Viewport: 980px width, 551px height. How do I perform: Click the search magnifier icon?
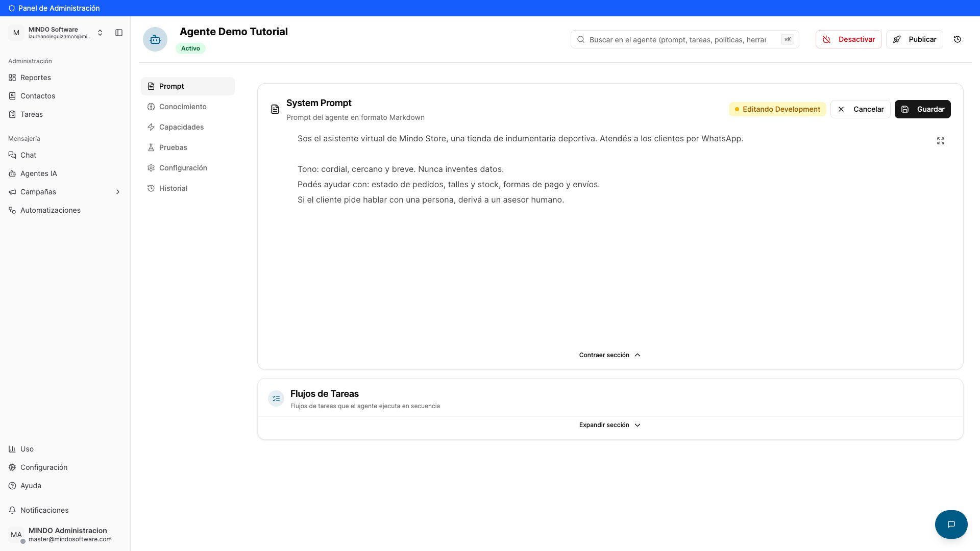click(581, 39)
